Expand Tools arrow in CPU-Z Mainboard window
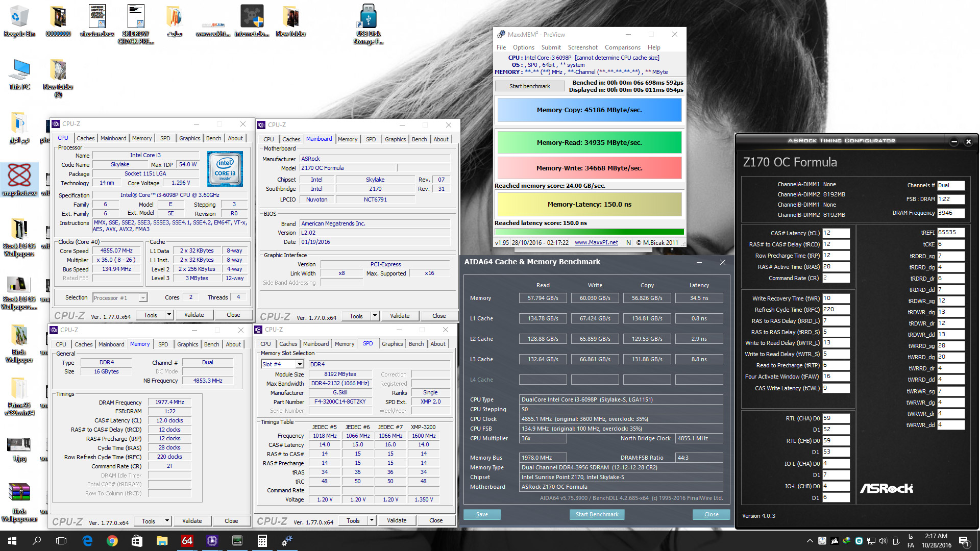Screen dimensions: 980x551 [x=375, y=316]
